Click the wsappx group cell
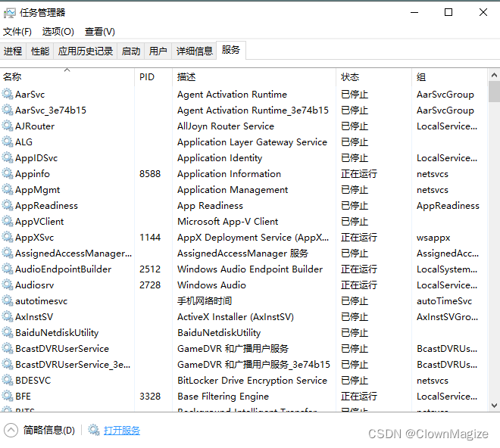This screenshot has height=448, width=500. (x=433, y=238)
